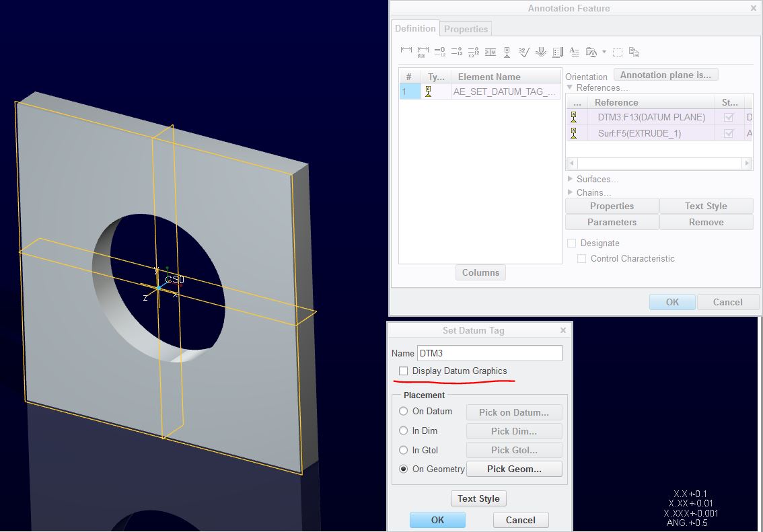Click datum icon beside DTM3:F13 reference
The height and width of the screenshot is (532, 763).
tap(574, 117)
